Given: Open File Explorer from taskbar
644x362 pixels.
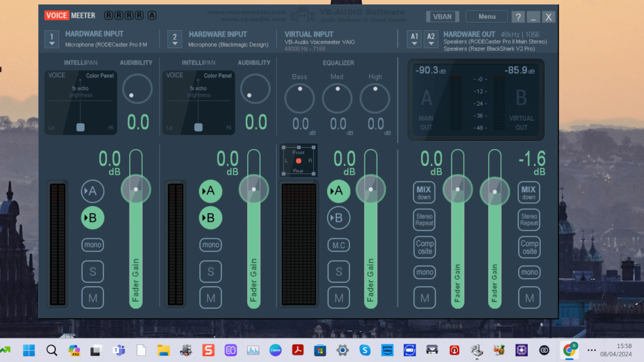Looking at the screenshot, I should (164, 350).
